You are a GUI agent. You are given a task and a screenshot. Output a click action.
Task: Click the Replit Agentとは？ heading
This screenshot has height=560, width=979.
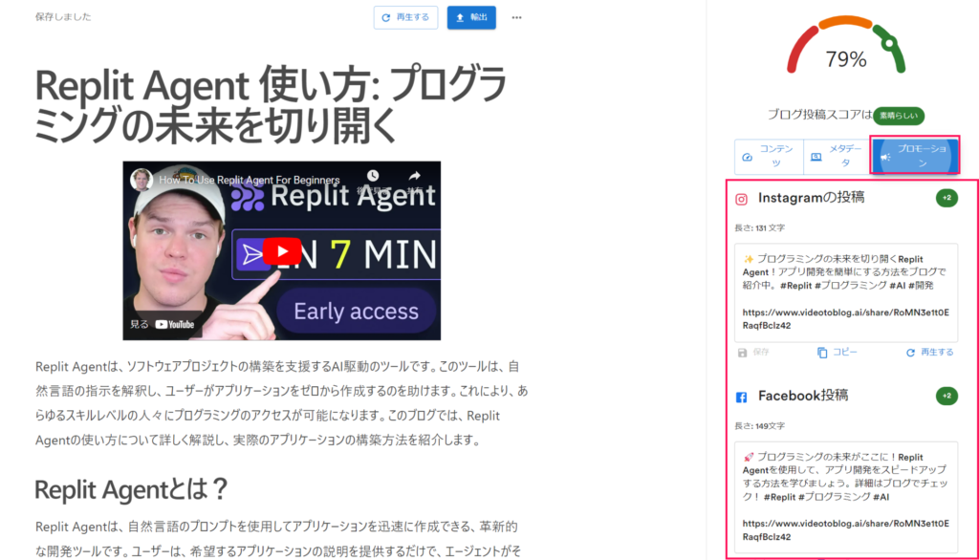tap(131, 489)
